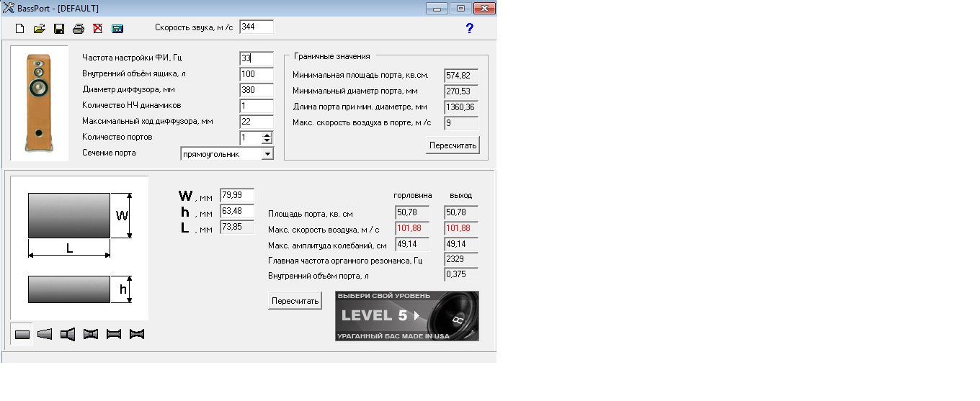Close the BassPort window
Screen dimensions: 980x401
(x=484, y=8)
